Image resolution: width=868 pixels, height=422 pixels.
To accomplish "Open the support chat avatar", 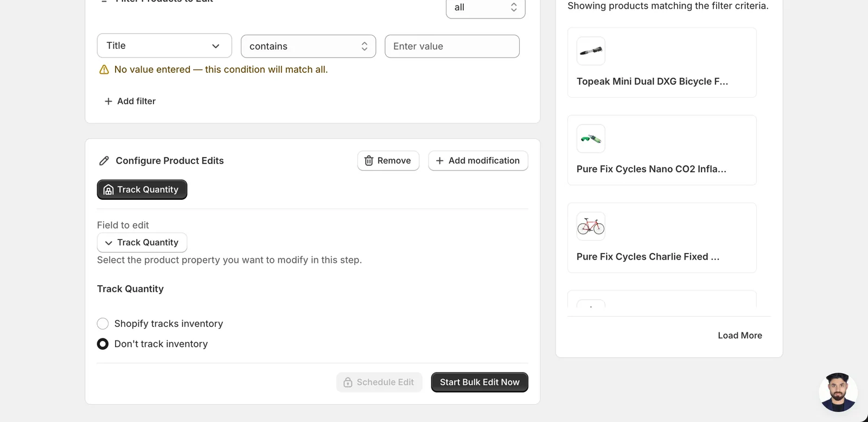I will click(838, 392).
